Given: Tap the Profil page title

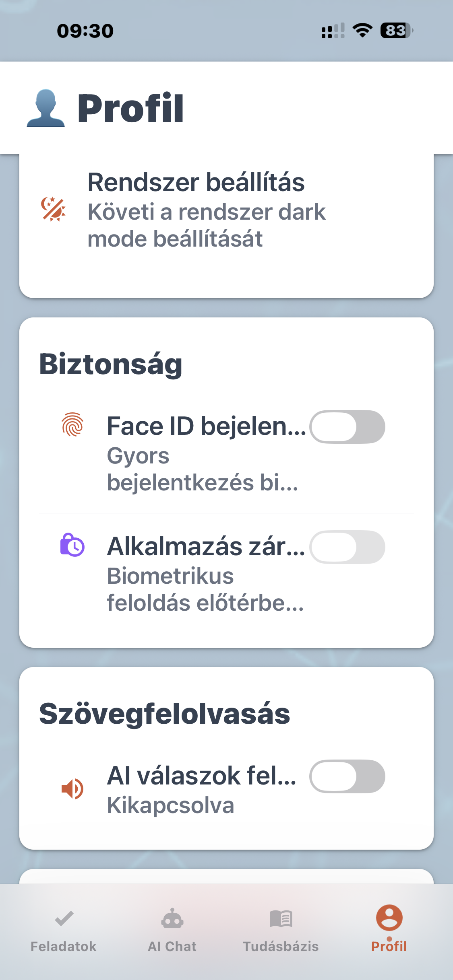Looking at the screenshot, I should point(130,108).
